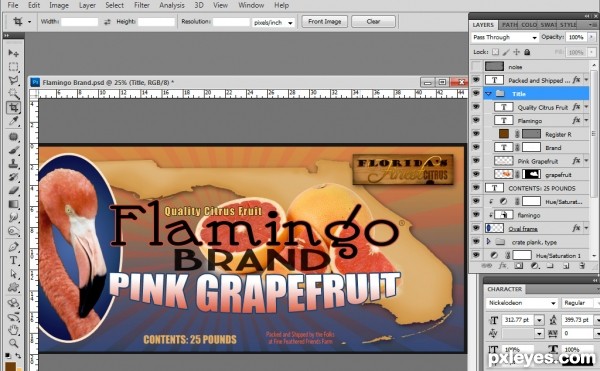Open the Image menu
Image resolution: width=600 pixels, height=371 pixels.
click(59, 5)
